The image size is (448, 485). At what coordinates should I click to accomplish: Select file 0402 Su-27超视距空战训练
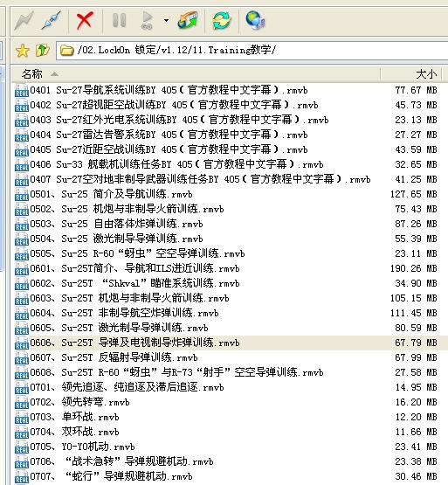(x=174, y=105)
